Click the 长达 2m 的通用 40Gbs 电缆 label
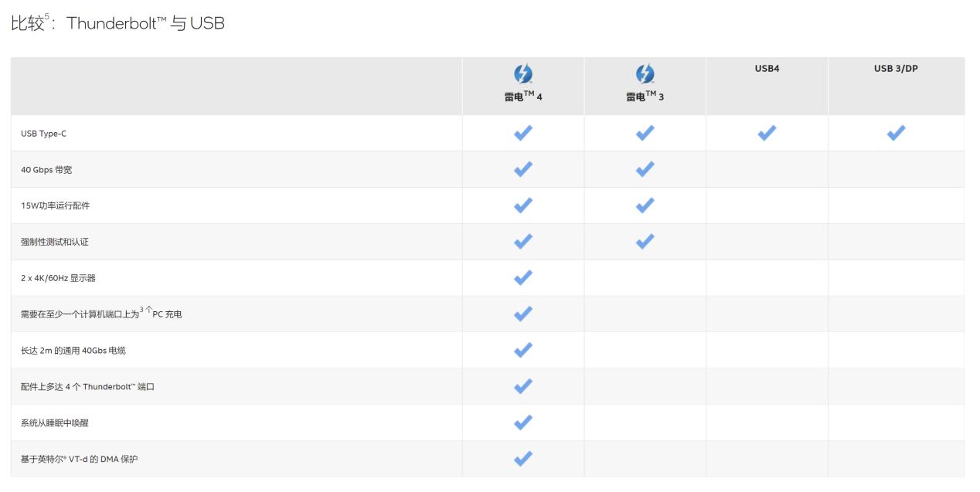 73,351
